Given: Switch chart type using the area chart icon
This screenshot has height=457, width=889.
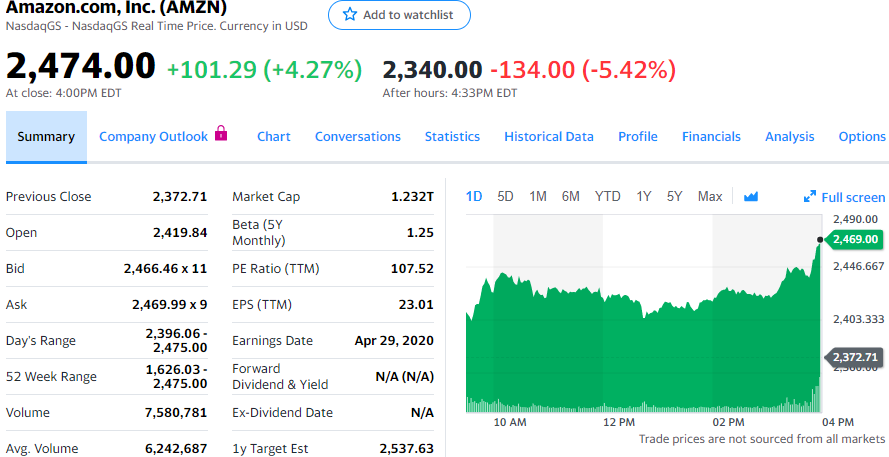Looking at the screenshot, I should [x=751, y=197].
